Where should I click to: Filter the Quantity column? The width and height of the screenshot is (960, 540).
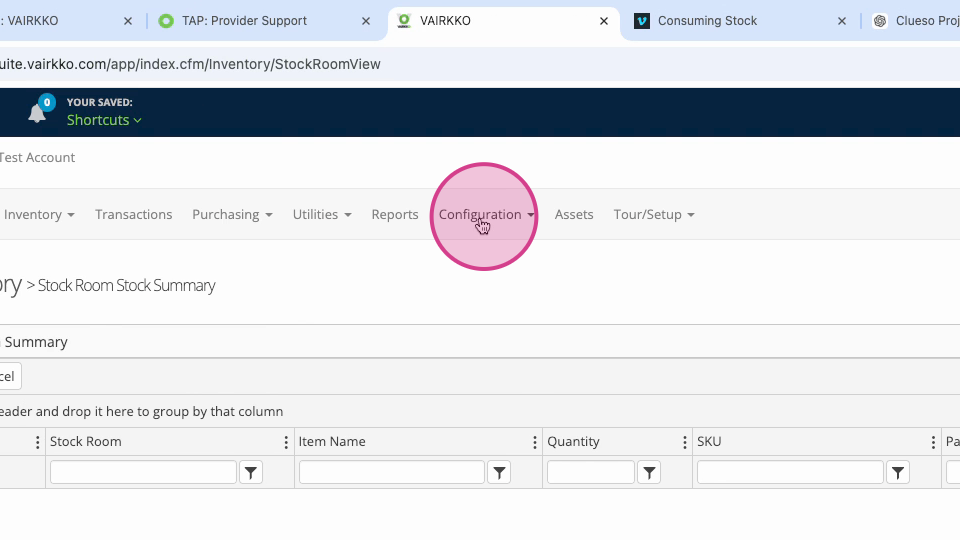(649, 473)
